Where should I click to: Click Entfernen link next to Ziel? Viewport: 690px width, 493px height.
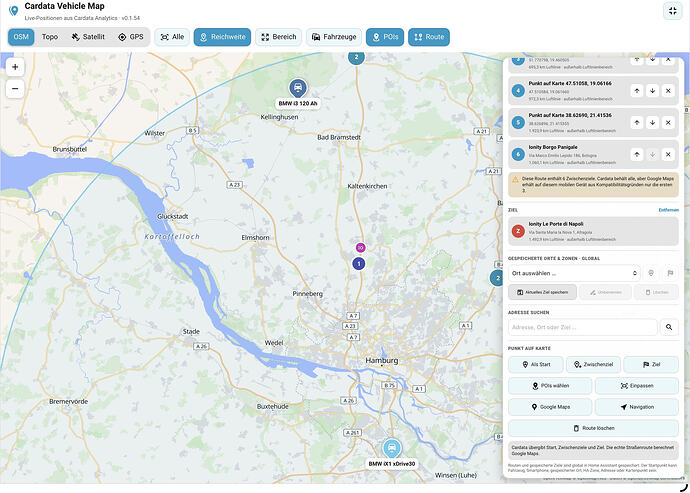tap(668, 210)
